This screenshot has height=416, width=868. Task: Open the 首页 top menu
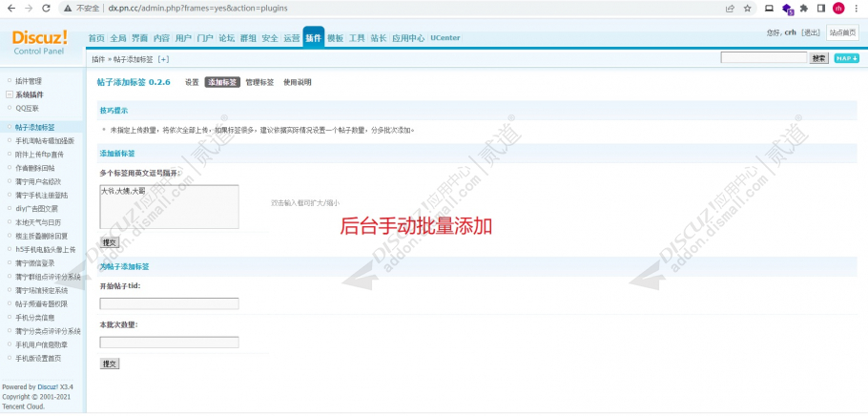coord(96,38)
